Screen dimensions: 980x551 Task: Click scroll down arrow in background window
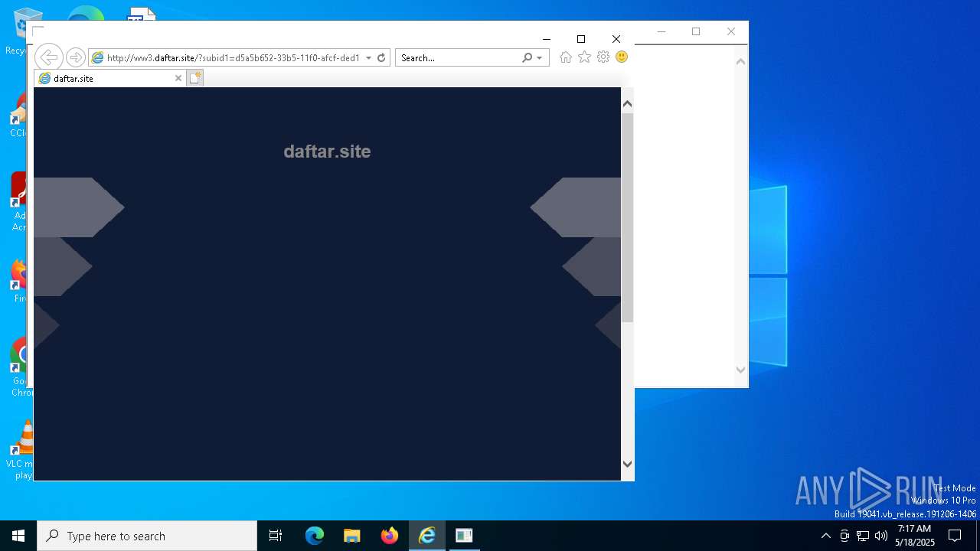[x=740, y=370]
